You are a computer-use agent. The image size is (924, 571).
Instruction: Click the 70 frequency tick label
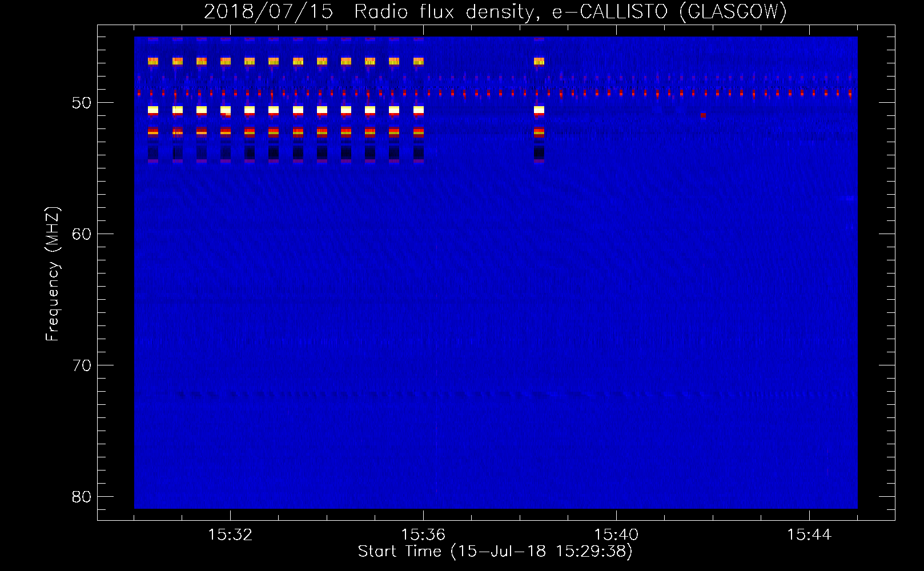(82, 365)
